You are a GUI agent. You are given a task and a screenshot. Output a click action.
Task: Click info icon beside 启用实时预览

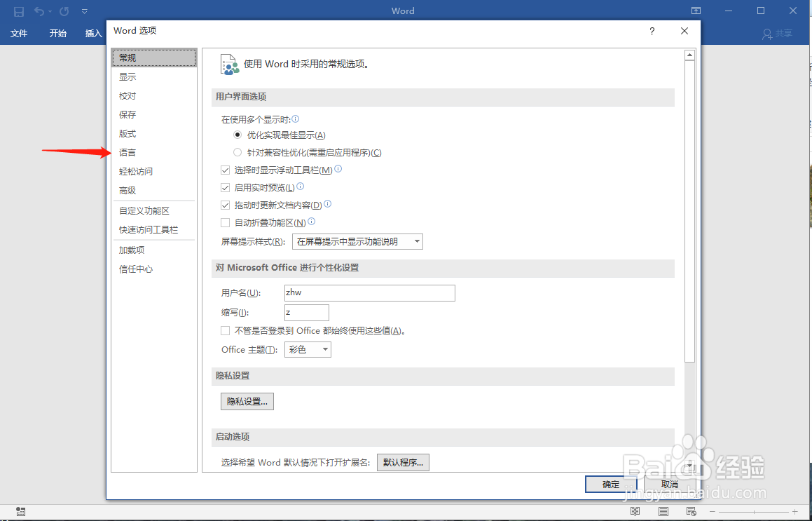pos(300,187)
